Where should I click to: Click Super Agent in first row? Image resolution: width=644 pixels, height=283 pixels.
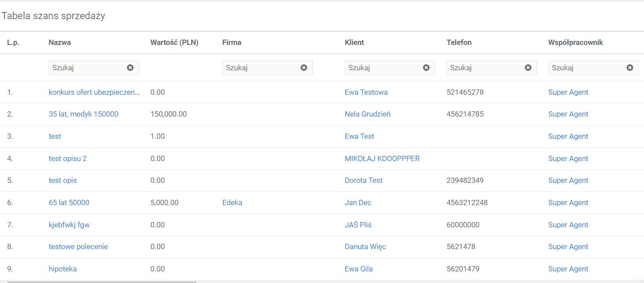coord(568,93)
